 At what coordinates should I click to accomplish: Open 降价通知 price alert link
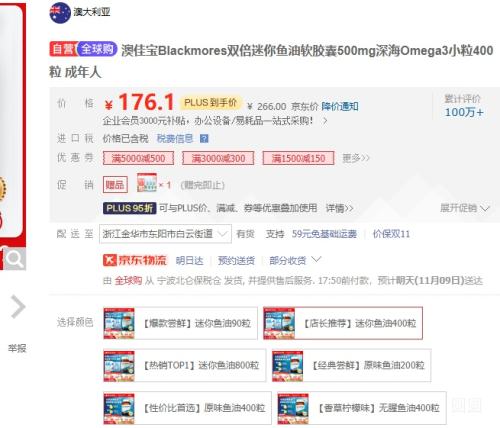click(340, 107)
